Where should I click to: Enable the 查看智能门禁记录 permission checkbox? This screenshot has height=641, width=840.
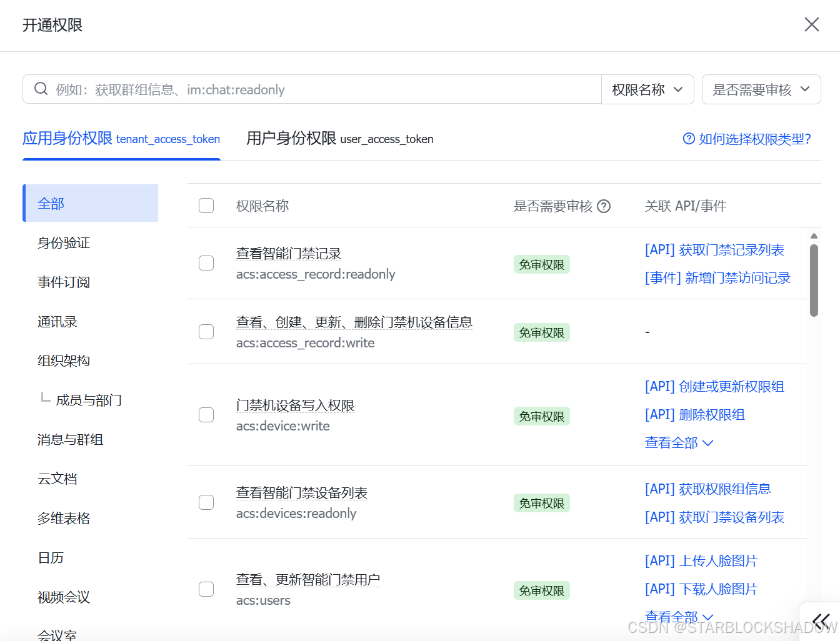pos(206,263)
